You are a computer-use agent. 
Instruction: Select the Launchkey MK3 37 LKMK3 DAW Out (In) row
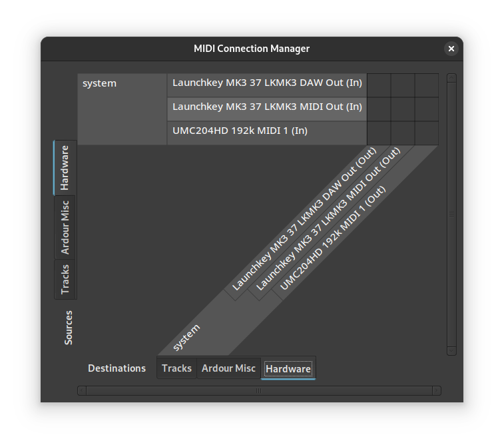pos(266,83)
